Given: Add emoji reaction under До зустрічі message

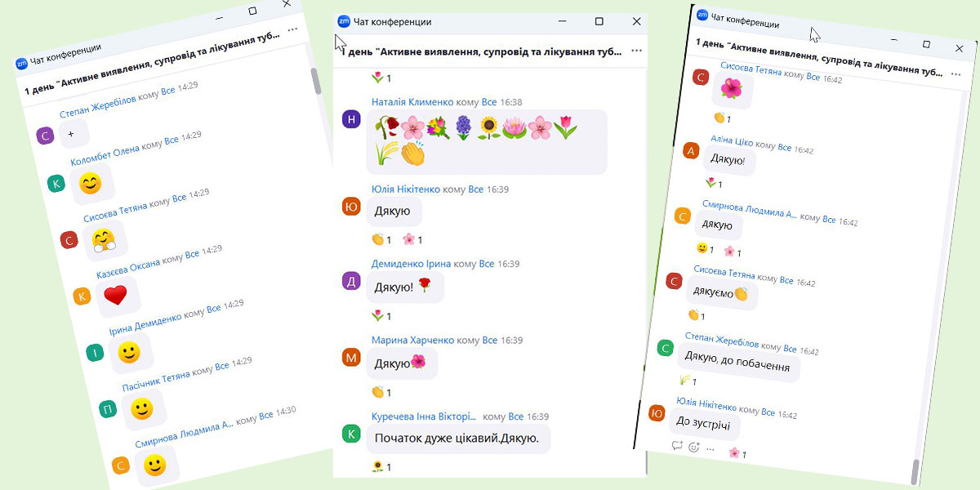Looking at the screenshot, I should coord(694,448).
